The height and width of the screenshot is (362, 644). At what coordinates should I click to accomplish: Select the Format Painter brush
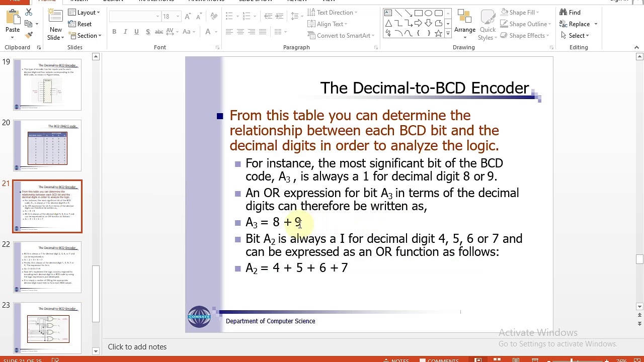click(x=29, y=35)
